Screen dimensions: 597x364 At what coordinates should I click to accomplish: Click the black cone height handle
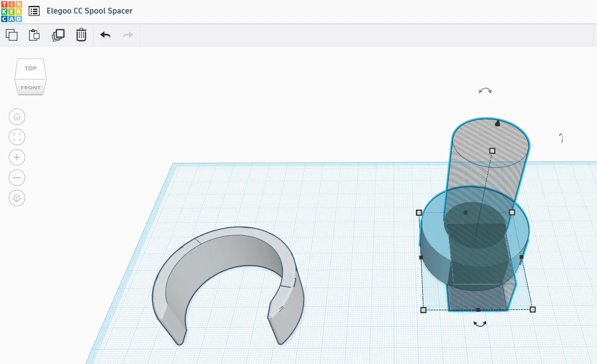click(497, 123)
